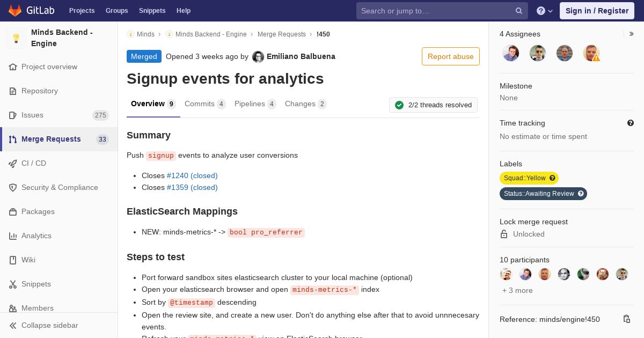
Task: Open closed issue #1359 link
Action: pyautogui.click(x=192, y=187)
